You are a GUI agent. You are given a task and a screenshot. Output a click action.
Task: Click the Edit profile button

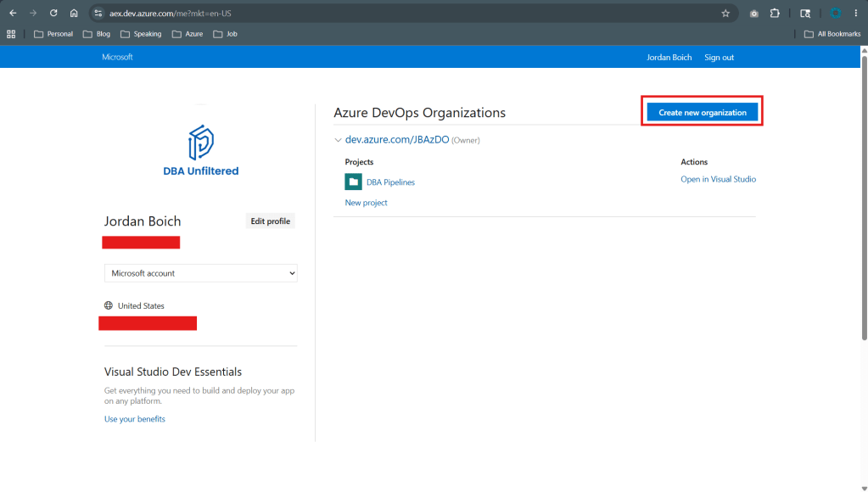270,221
